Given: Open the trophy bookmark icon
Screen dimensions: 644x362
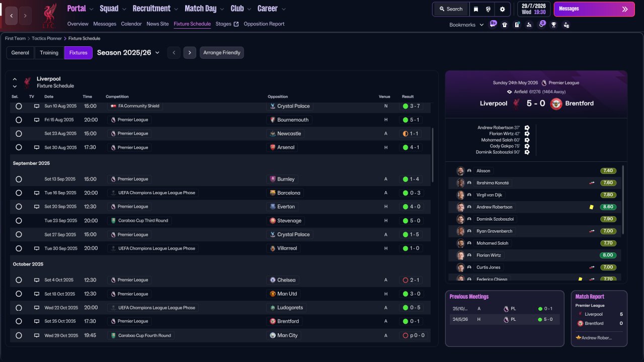Looking at the screenshot, I should point(554,25).
